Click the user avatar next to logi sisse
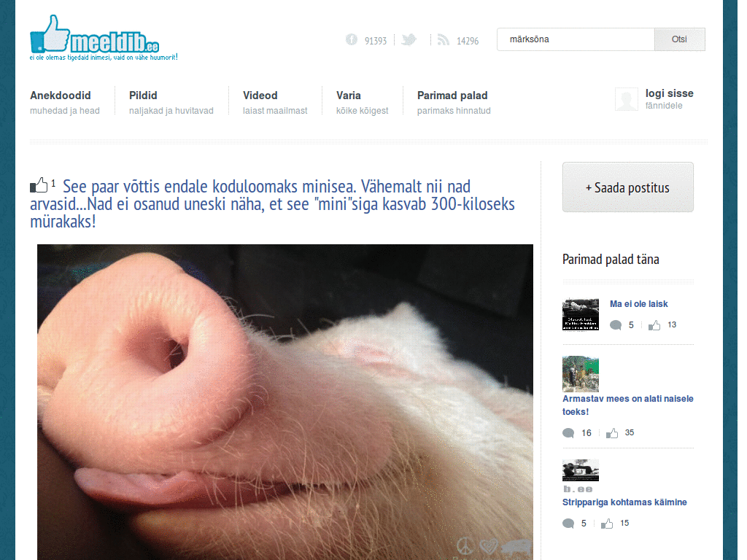Viewport: 747px width, 560px height. (x=627, y=99)
